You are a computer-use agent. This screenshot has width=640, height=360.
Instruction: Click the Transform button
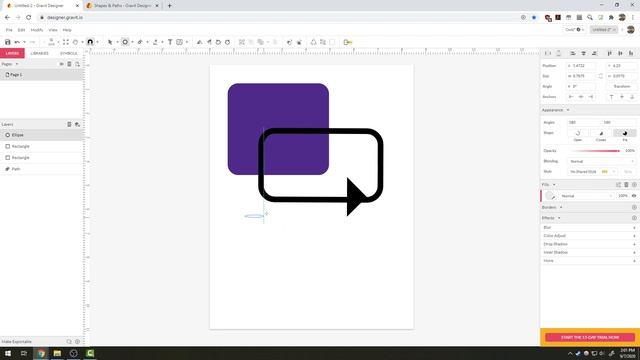(x=622, y=87)
